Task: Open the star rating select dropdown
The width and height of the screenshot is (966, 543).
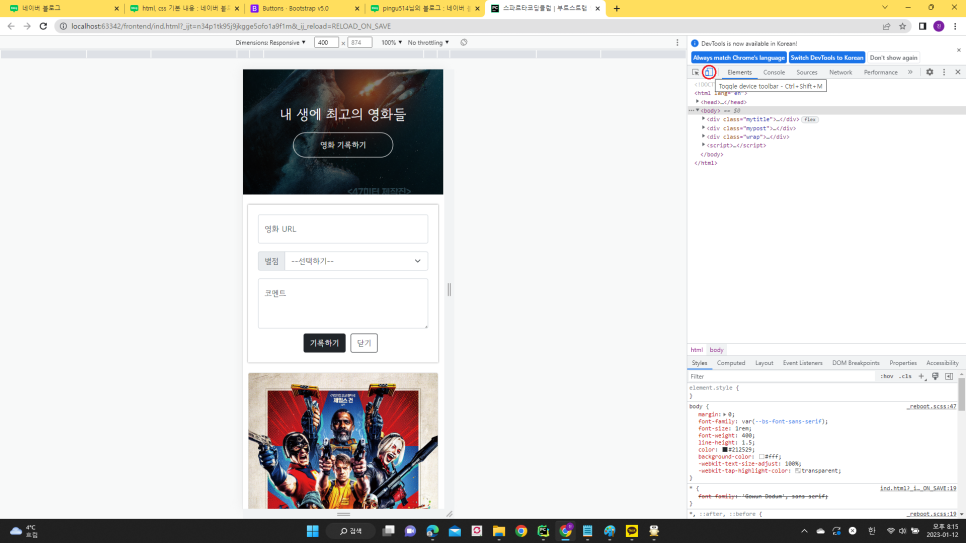Action: point(356,261)
